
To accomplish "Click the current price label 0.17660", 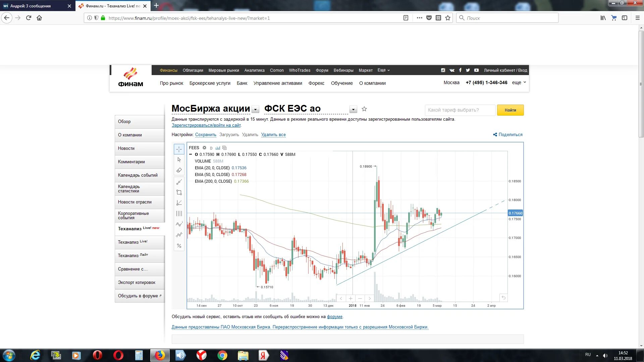I will 515,213.
